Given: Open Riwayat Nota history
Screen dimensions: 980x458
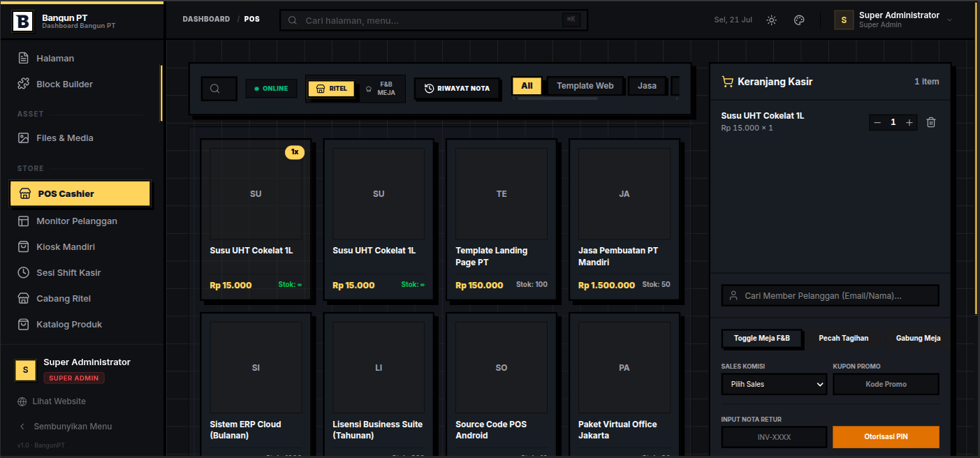Looking at the screenshot, I should [458, 89].
